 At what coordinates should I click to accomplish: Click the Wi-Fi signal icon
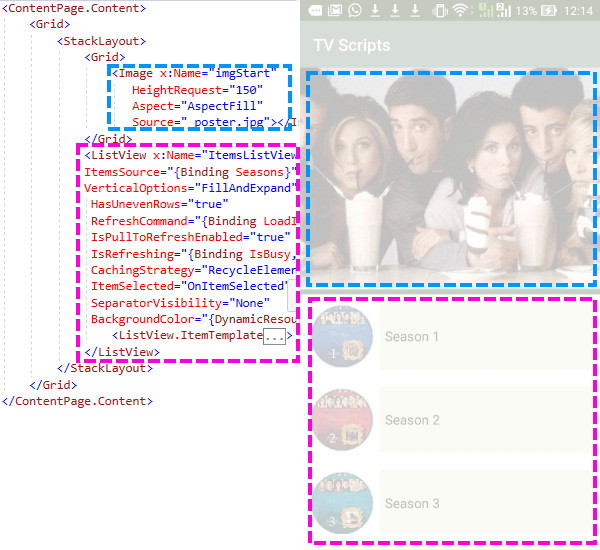point(461,11)
